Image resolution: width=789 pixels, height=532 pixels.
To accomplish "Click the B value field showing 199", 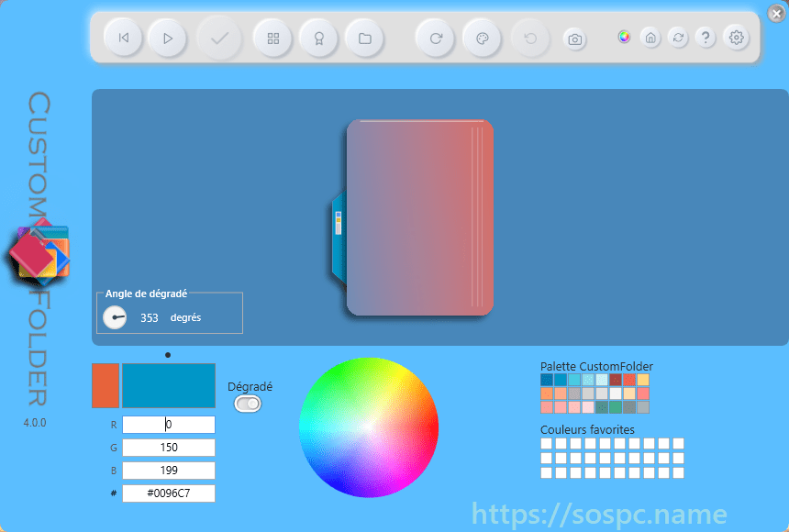I will tap(169, 471).
